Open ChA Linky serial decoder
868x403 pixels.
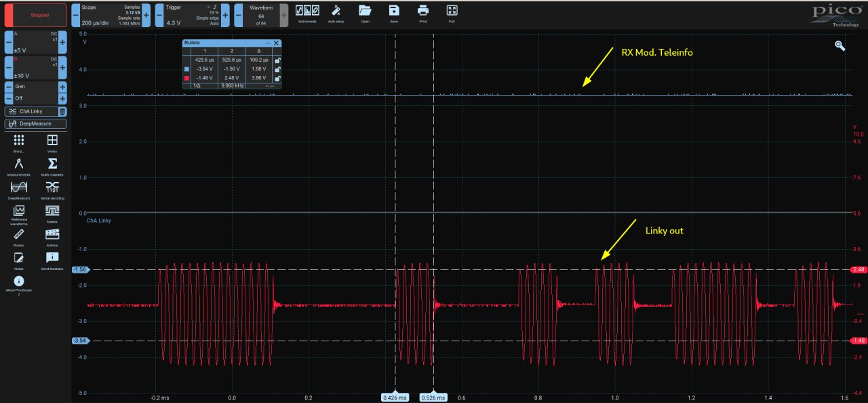tap(31, 111)
